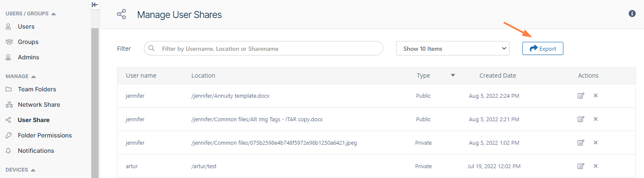
Task: Sort by Type column arrow
Action: (453, 76)
